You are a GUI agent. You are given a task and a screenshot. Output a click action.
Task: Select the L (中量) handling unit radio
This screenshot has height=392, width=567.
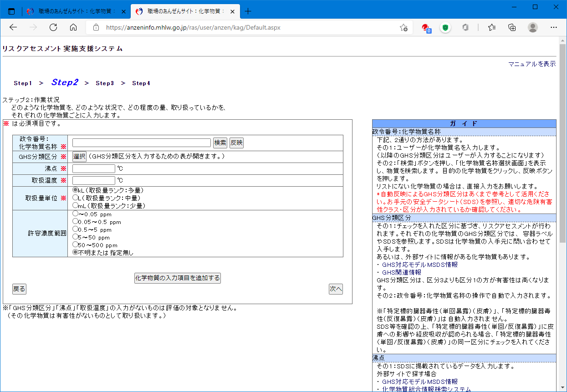76,198
